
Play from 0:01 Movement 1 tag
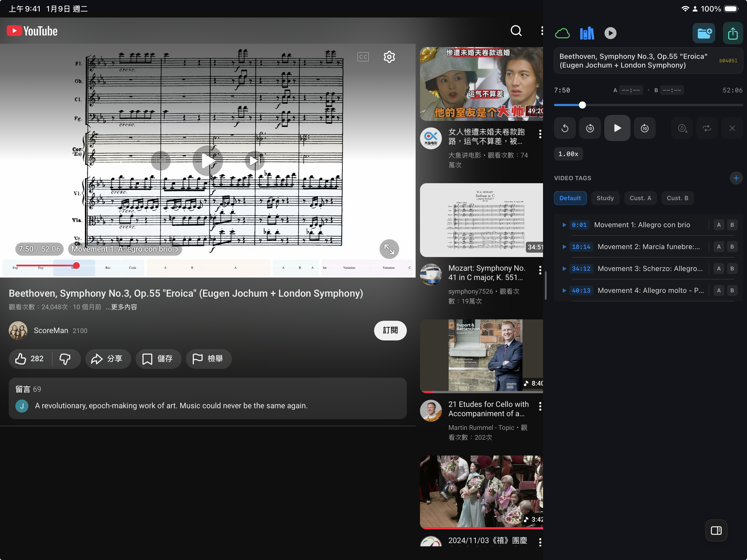(x=564, y=225)
